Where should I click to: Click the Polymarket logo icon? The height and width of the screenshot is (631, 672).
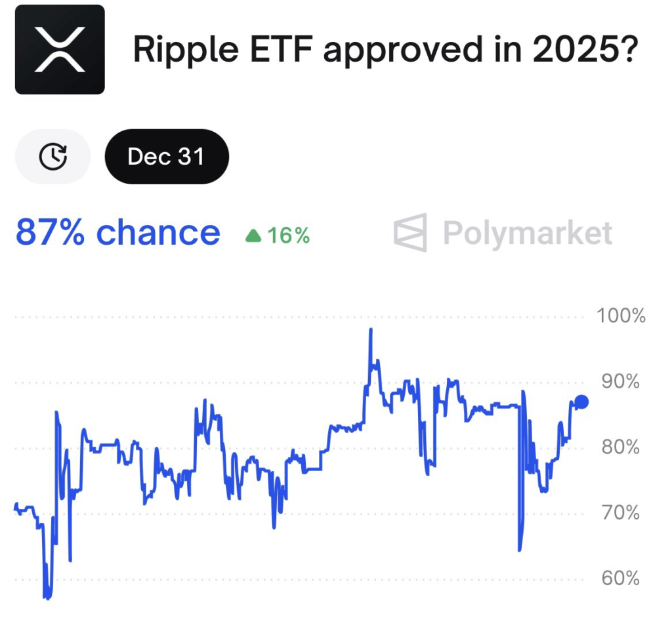pyautogui.click(x=410, y=233)
